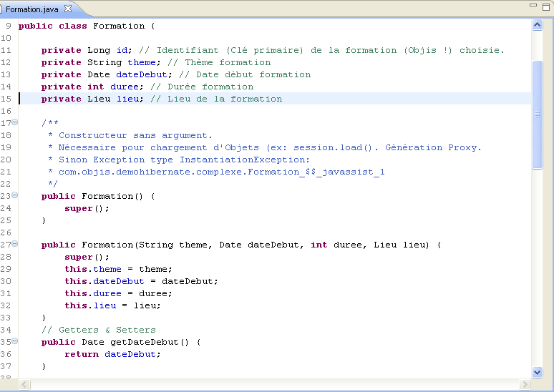Collapse the Javadoc comment at line 17

pos(15,122)
